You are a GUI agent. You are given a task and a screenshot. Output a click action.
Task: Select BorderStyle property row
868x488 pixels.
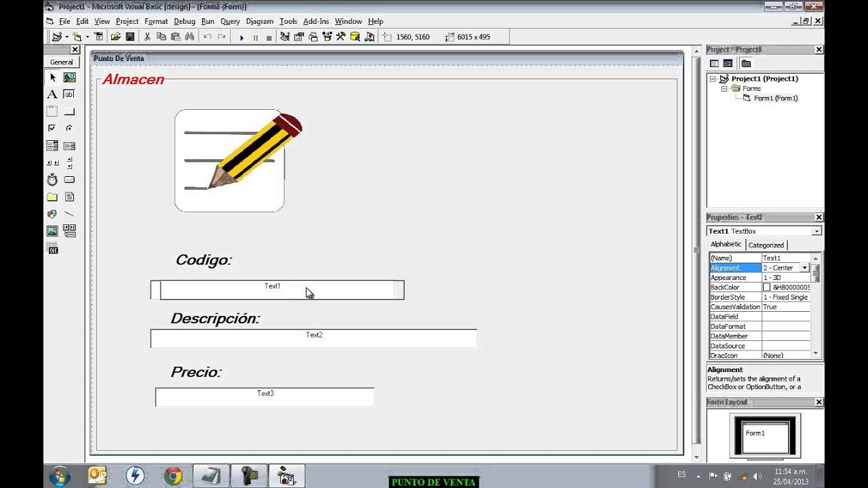[x=759, y=297]
